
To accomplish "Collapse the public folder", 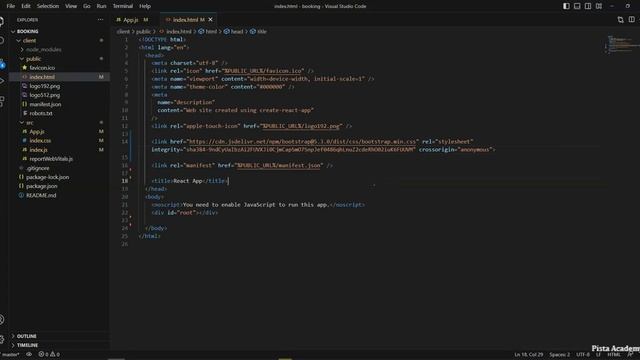I will pos(33,59).
